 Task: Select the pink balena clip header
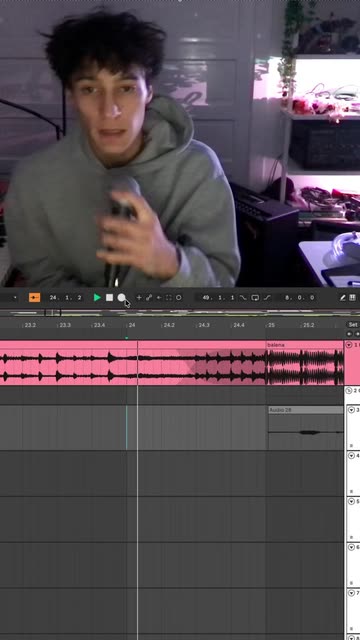tap(304, 345)
